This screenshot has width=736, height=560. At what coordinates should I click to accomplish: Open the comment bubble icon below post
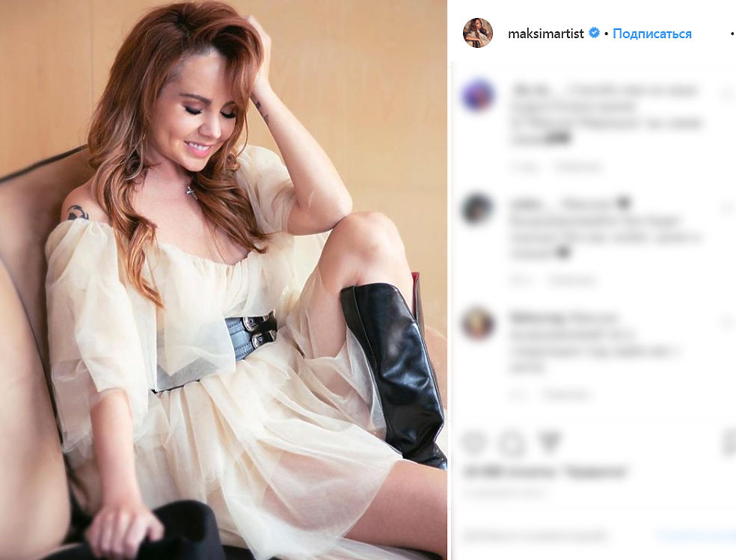click(511, 443)
